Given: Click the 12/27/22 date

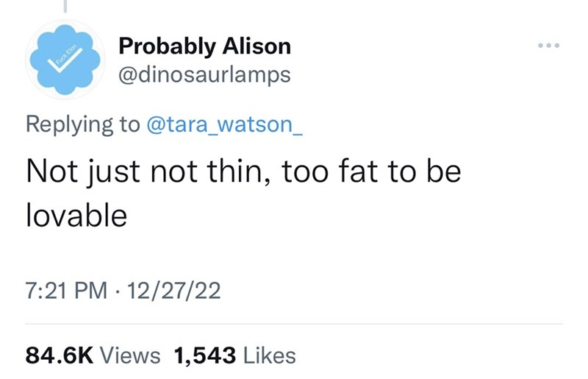Looking at the screenshot, I should tap(174, 291).
